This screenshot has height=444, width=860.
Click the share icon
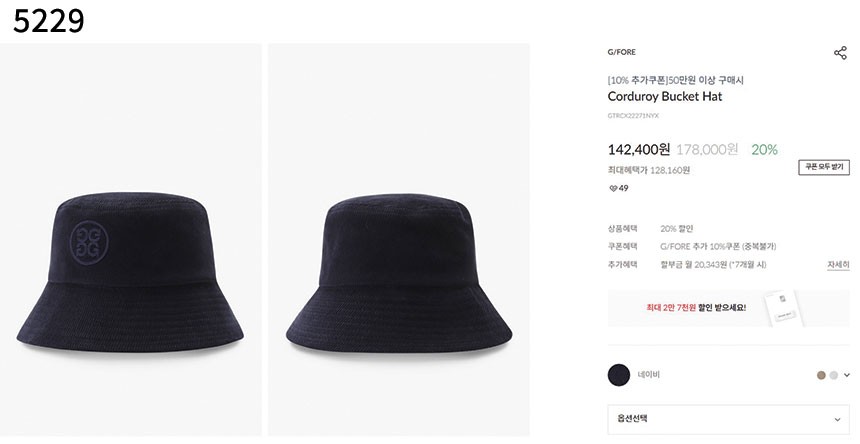pos(840,53)
